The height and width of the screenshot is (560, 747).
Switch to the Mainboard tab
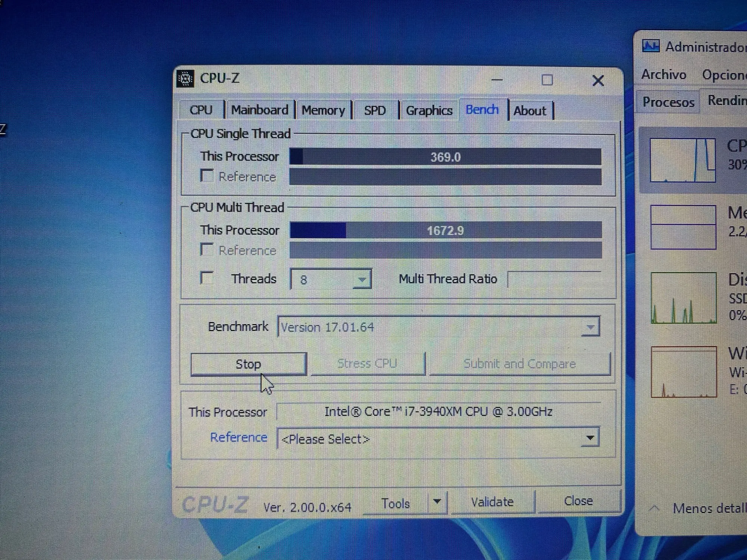click(260, 110)
